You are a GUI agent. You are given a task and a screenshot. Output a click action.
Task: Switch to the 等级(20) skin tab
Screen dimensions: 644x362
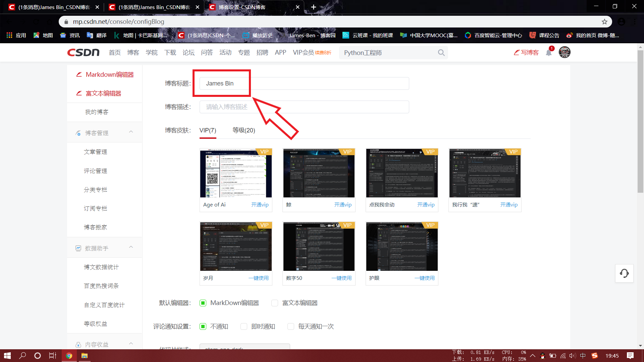click(x=244, y=130)
